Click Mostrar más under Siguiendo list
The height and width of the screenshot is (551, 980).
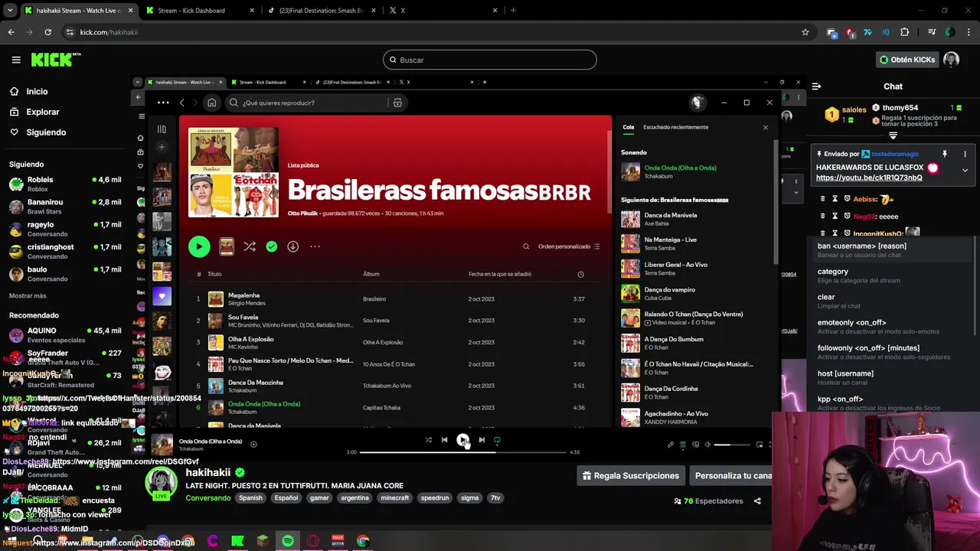28,295
